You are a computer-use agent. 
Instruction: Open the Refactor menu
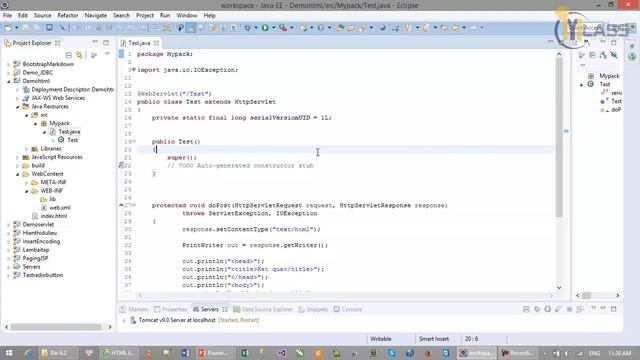68,16
